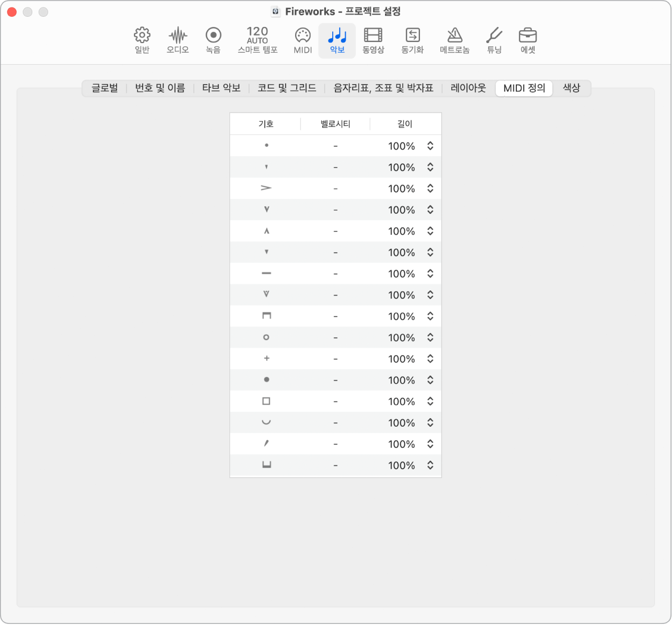Image resolution: width=672 pixels, height=625 pixels.
Task: Adjust length stepper for bottom bracket symbol
Action: (x=430, y=465)
